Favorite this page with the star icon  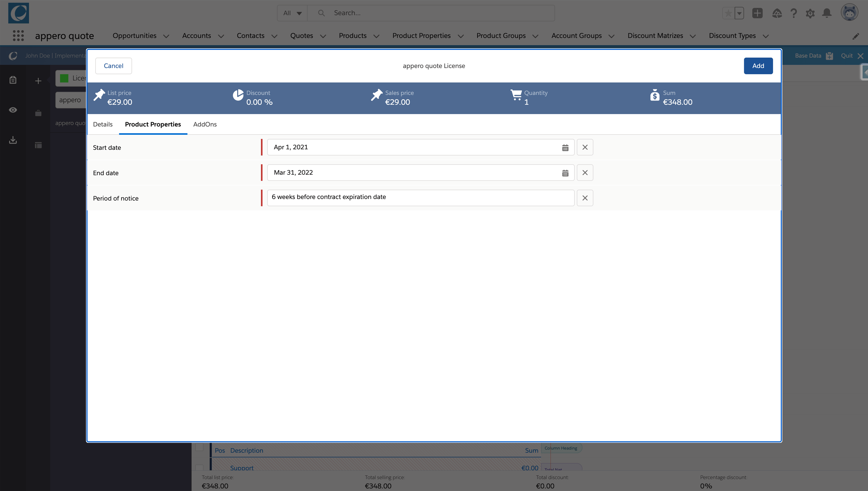click(728, 13)
